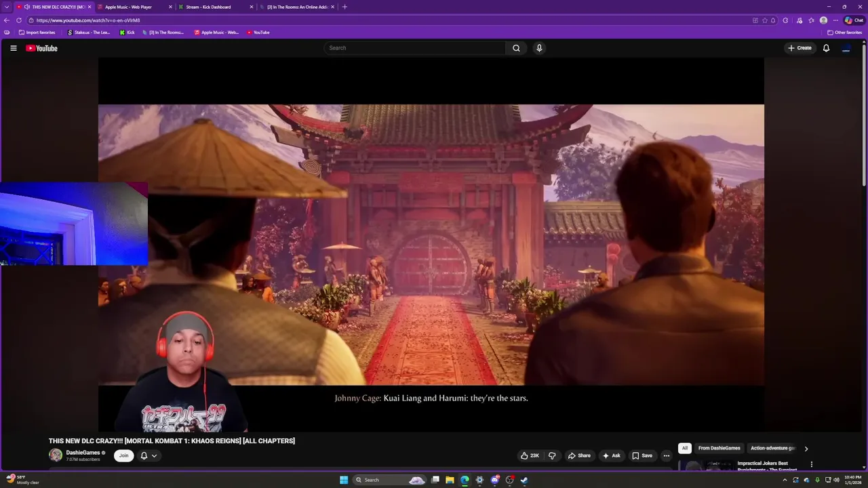The image size is (868, 488).
Task: Open a new browser tab with plus
Action: [344, 7]
